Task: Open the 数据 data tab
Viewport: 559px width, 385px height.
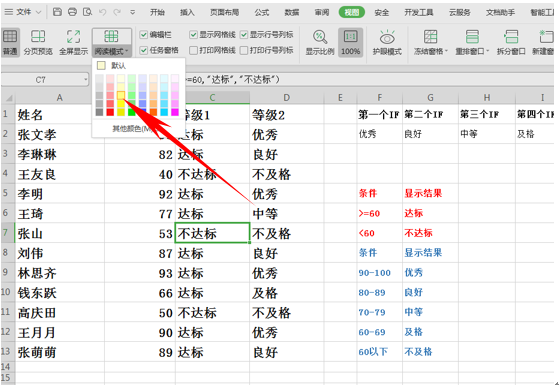Action: point(292,12)
